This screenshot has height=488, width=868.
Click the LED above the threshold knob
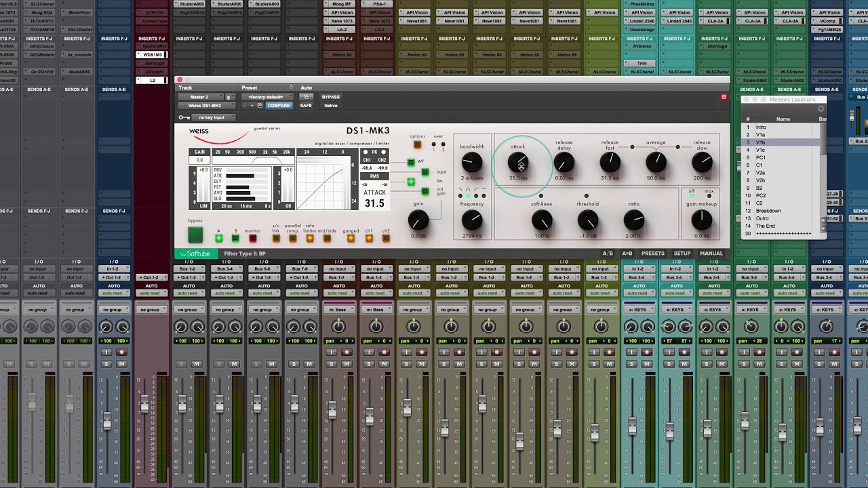click(587, 196)
